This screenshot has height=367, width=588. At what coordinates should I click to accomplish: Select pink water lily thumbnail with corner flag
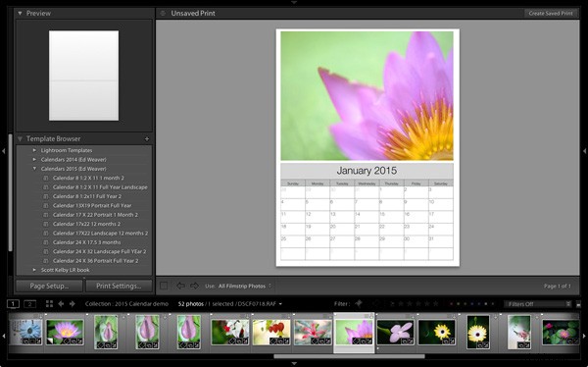pos(65,333)
